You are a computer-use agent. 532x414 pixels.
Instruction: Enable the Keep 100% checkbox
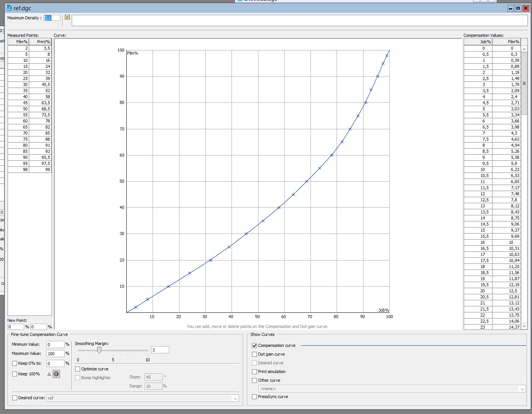click(x=15, y=374)
